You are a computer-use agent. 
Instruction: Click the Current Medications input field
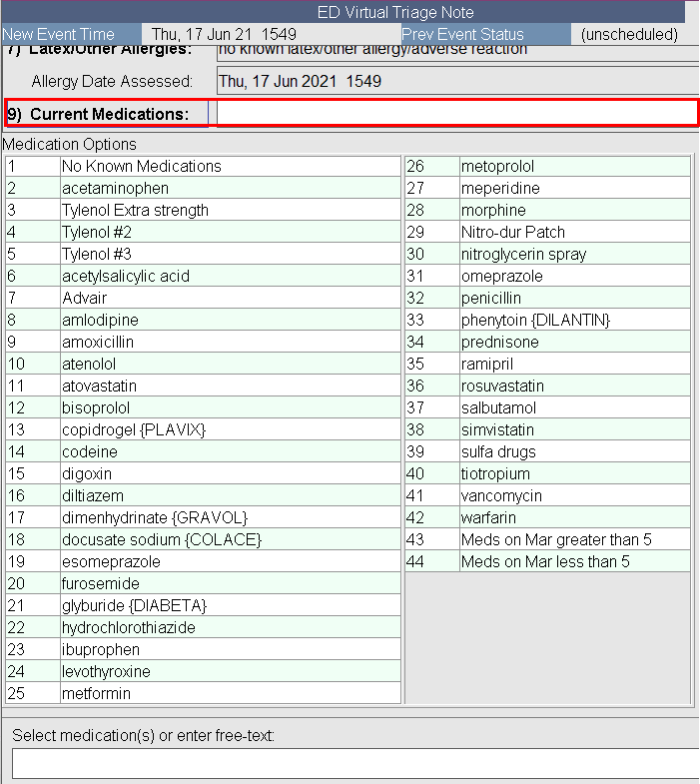(x=457, y=114)
